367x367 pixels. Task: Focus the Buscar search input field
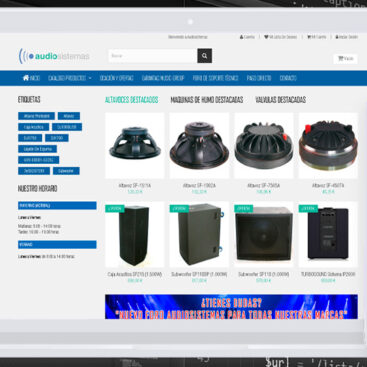tap(153, 56)
